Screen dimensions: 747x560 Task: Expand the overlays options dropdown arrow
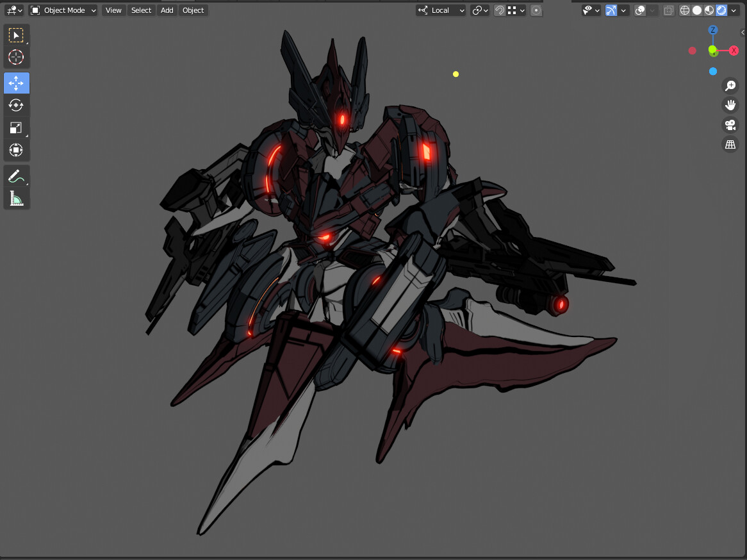tap(652, 10)
